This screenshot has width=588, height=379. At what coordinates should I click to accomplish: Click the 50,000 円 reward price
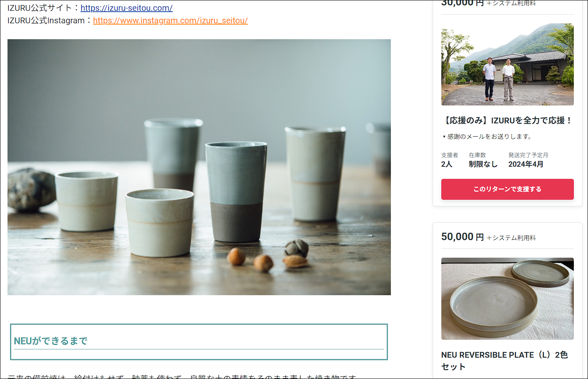click(463, 237)
